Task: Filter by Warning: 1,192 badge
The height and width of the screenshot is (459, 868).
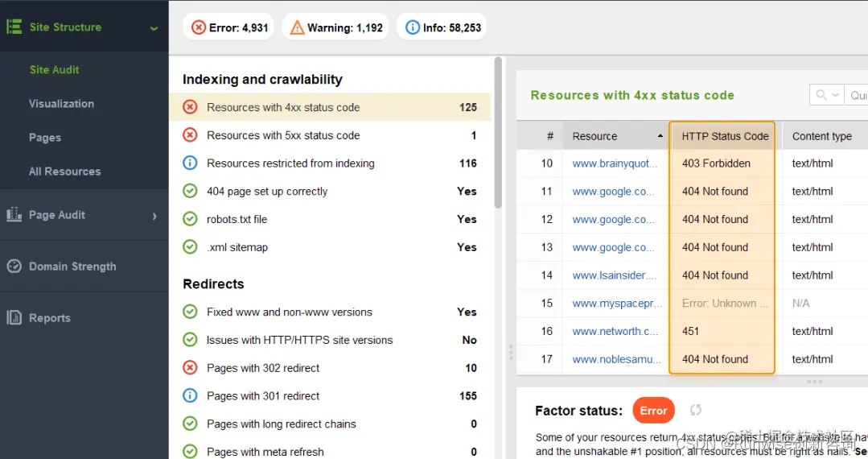Action: [x=335, y=27]
